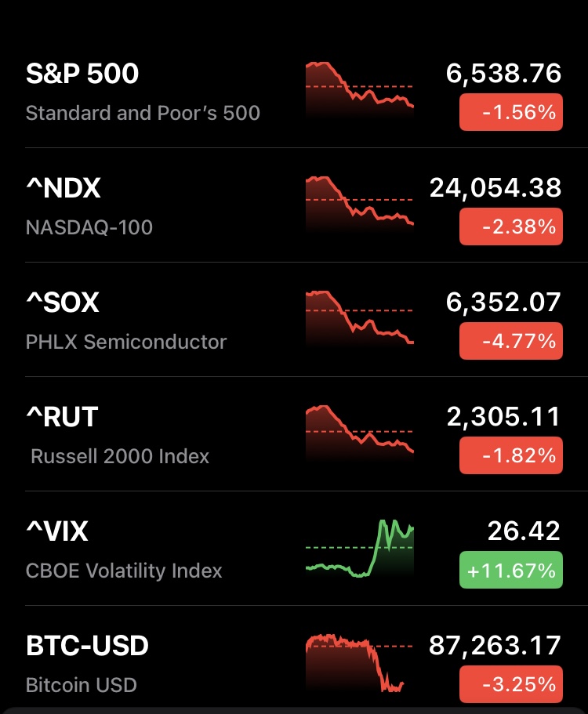
Task: View the BTC-USD mini price chart
Action: tap(359, 663)
